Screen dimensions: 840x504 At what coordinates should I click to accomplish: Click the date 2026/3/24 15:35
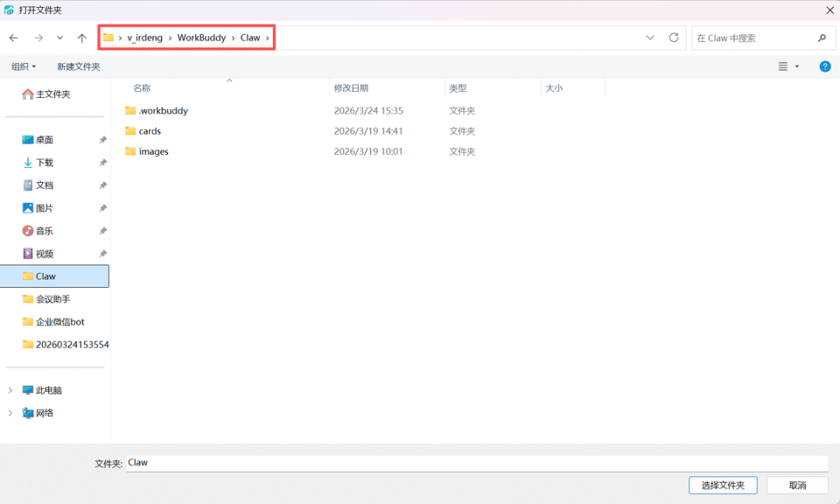(369, 111)
